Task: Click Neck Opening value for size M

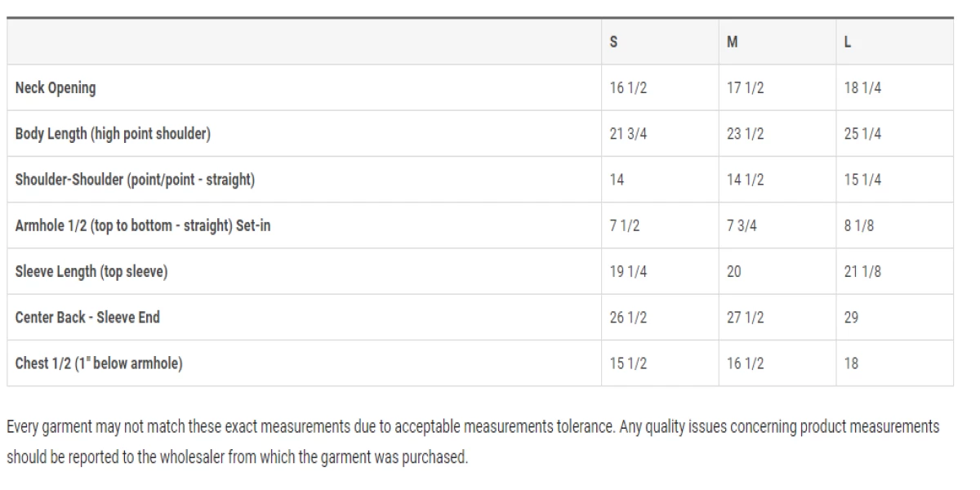Action: click(x=745, y=88)
